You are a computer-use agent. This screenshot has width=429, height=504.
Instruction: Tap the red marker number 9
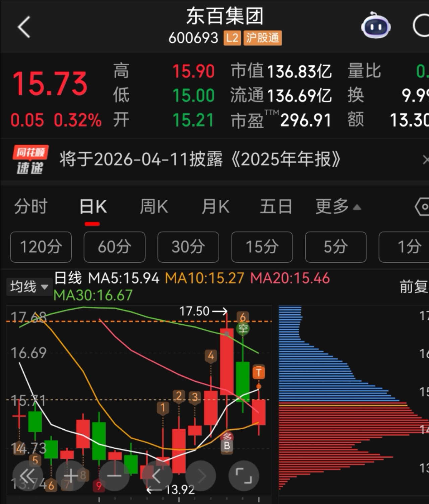click(x=99, y=486)
